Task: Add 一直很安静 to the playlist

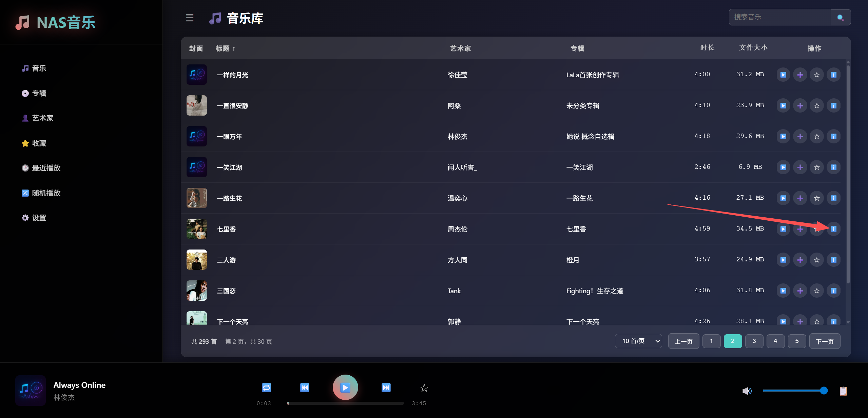Action: (800, 106)
